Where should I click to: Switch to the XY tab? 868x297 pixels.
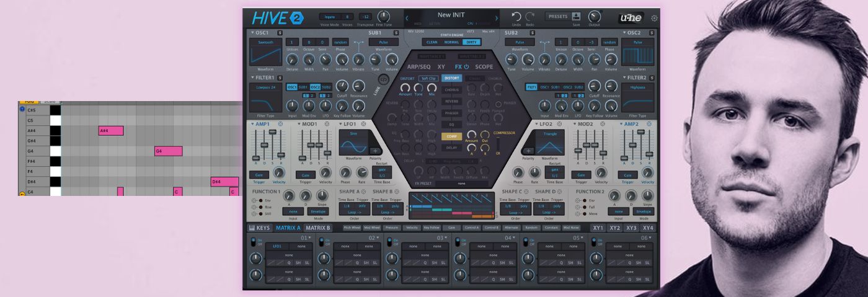pos(441,67)
